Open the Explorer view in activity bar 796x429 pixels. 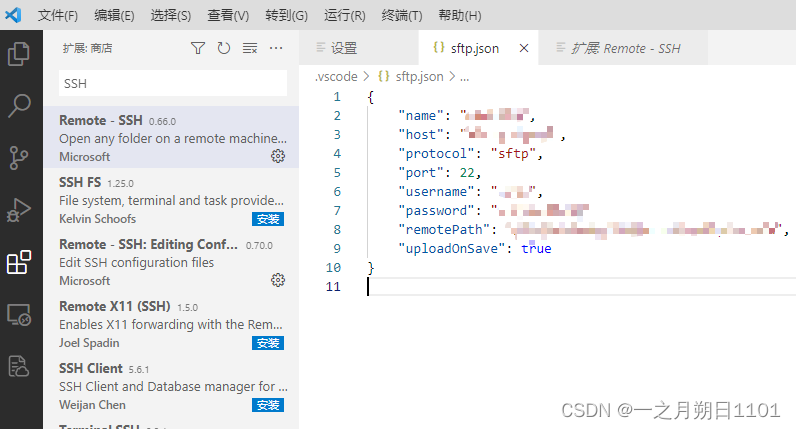pos(19,54)
